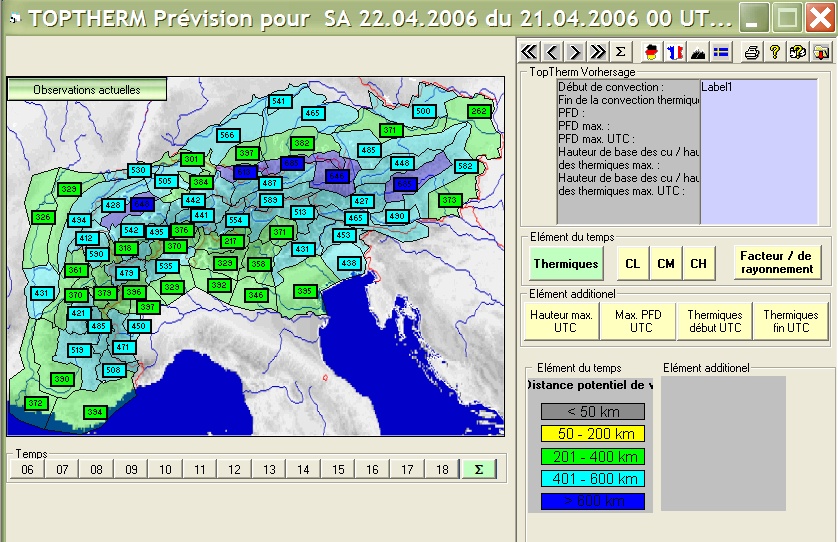This screenshot has width=838, height=542.
Task: Select the Germany map region icon
Action: click(651, 52)
